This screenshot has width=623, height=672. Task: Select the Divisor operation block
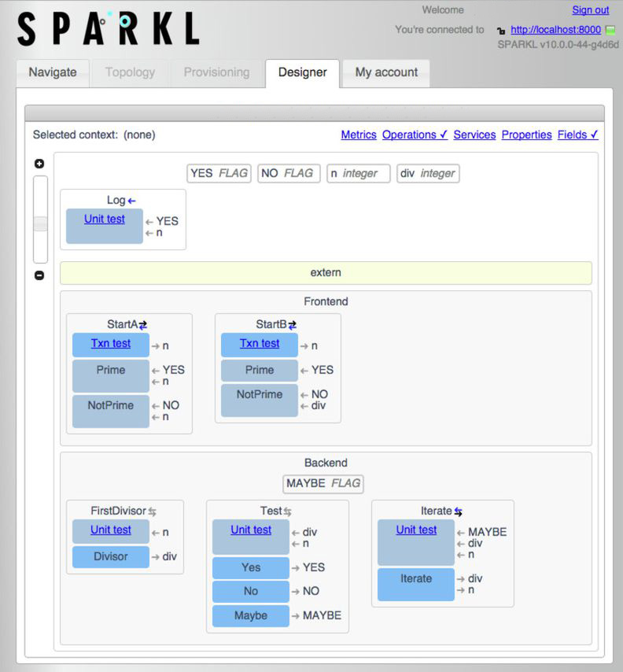111,556
